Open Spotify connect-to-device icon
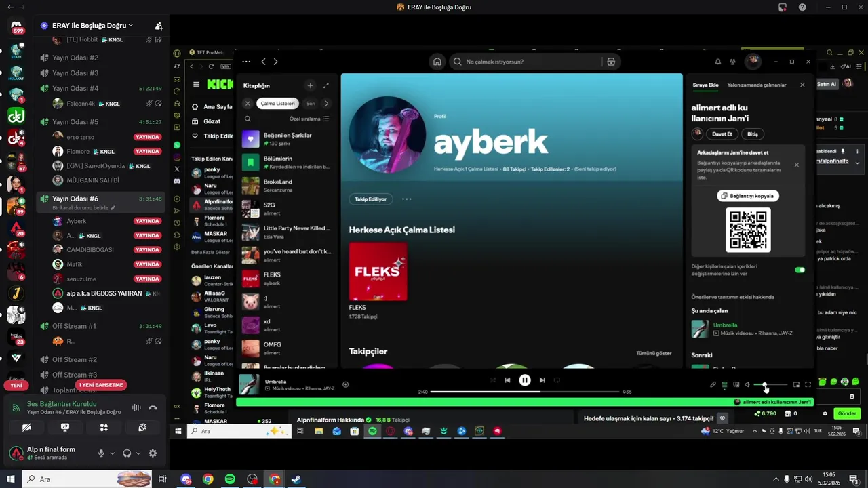The height and width of the screenshot is (488, 868). [736, 385]
